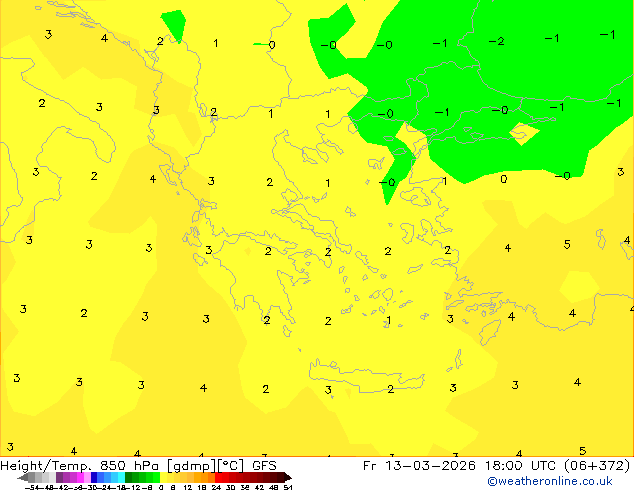Image resolution: width=634 pixels, height=490 pixels.
Task: Click the weatheronline.co.uk copyright link
Action: click(x=549, y=481)
